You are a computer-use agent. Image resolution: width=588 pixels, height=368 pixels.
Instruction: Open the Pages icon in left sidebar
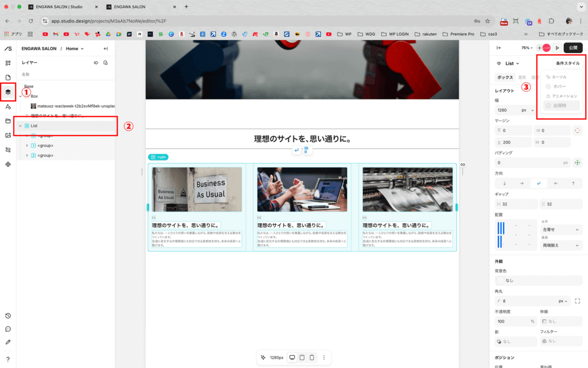[8, 77]
